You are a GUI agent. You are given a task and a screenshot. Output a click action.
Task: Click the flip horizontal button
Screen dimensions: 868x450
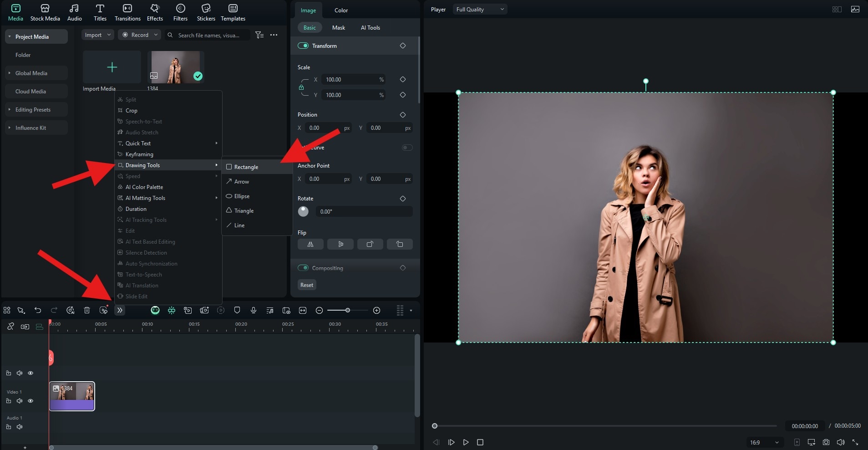[x=310, y=244]
